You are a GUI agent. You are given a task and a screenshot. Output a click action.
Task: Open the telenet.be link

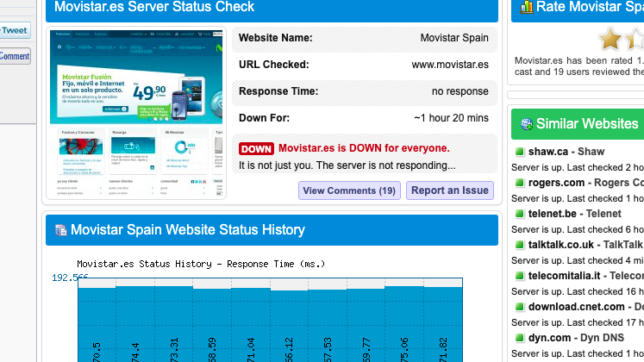[x=553, y=214]
